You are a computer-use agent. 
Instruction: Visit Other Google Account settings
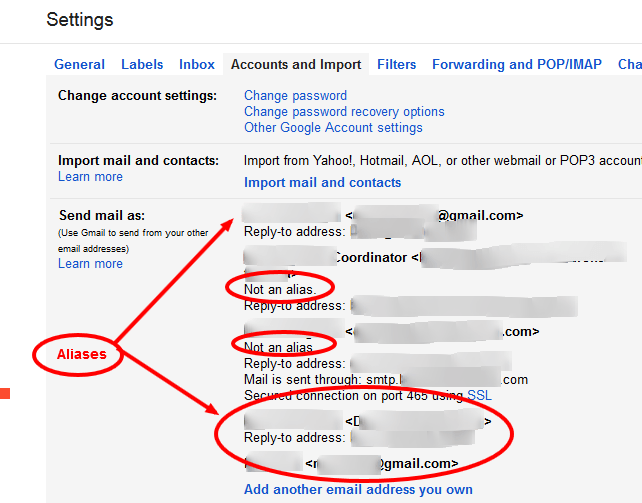[x=333, y=128]
